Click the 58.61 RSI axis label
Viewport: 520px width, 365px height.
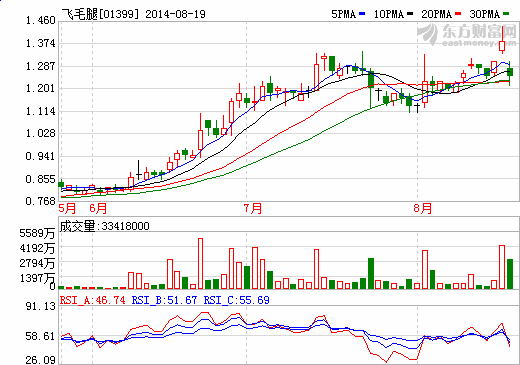point(41,336)
